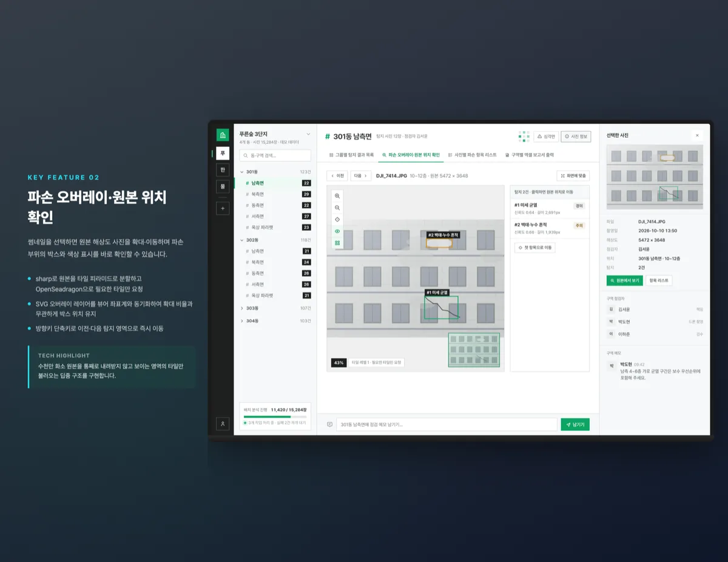
Task: Click the 김 avatar for 김서윤
Action: click(x=612, y=310)
